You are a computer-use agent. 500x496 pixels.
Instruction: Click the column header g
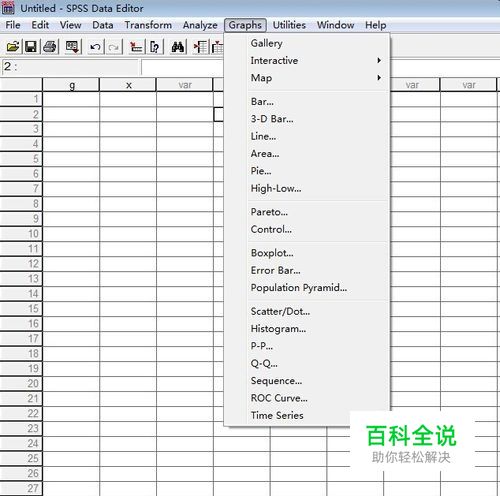click(x=71, y=85)
